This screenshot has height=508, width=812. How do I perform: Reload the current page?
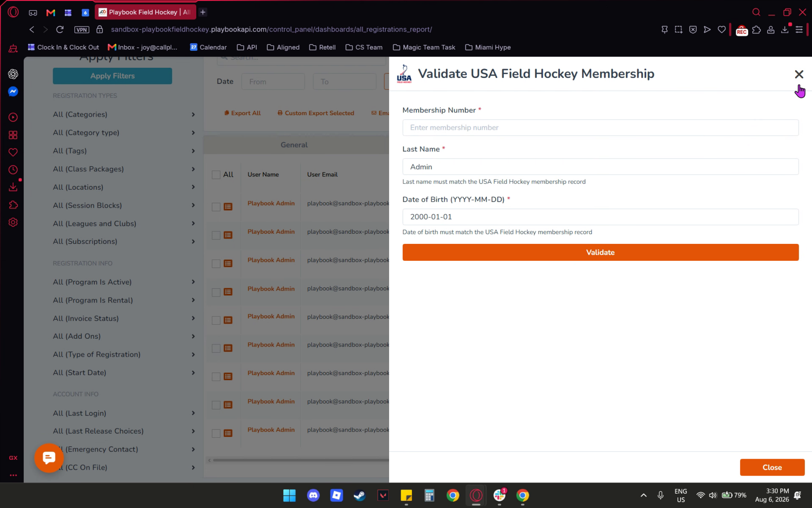point(60,29)
